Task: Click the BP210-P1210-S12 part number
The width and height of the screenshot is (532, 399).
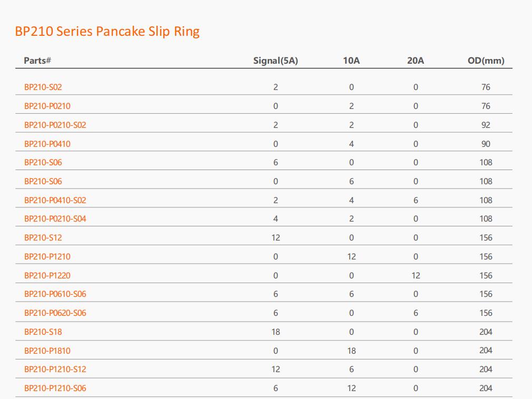Action: coord(55,369)
